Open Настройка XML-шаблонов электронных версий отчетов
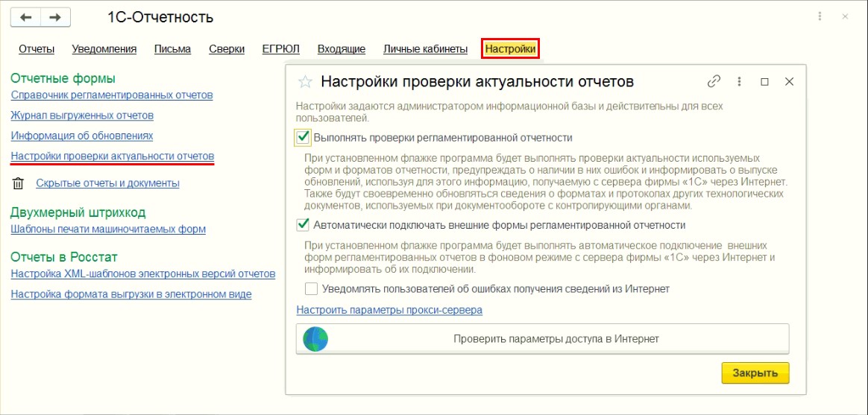This screenshot has height=415, width=868. tap(143, 274)
